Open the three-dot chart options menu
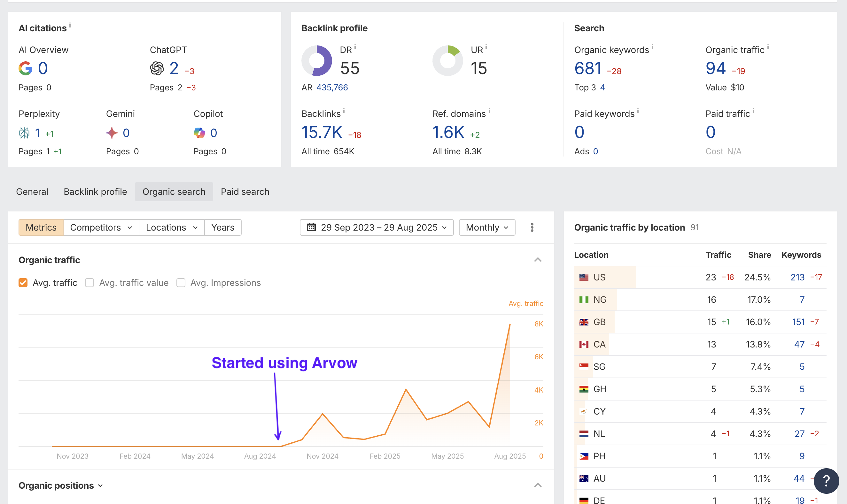 [532, 227]
